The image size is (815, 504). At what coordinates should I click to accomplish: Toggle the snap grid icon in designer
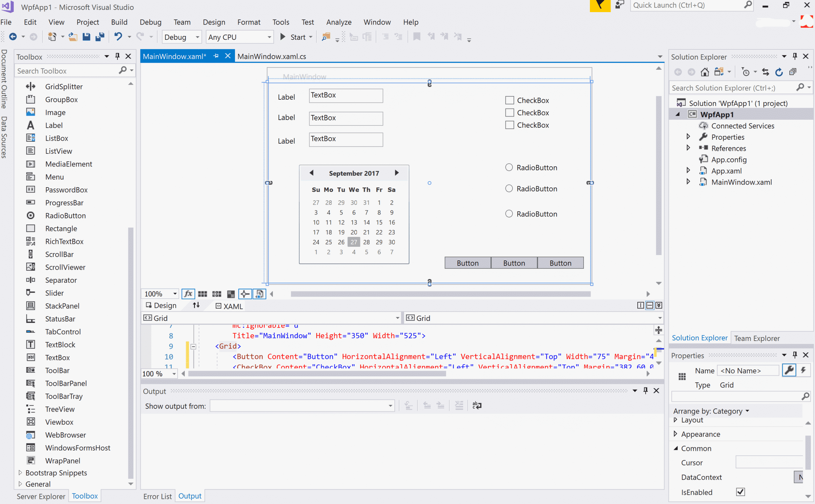click(x=202, y=294)
